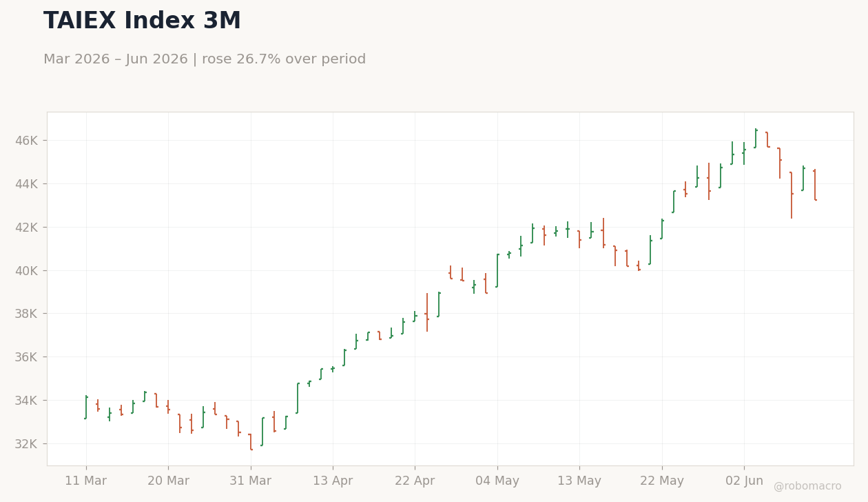This screenshot has height=502, width=868.
Task: Click the lowest red bar at 31 Mar
Action: (x=251, y=442)
